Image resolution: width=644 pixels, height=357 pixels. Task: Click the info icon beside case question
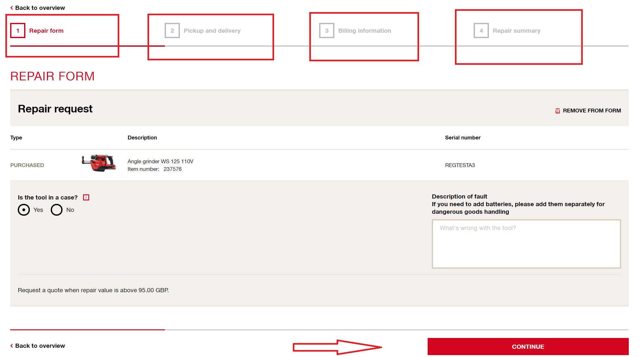[x=86, y=198]
